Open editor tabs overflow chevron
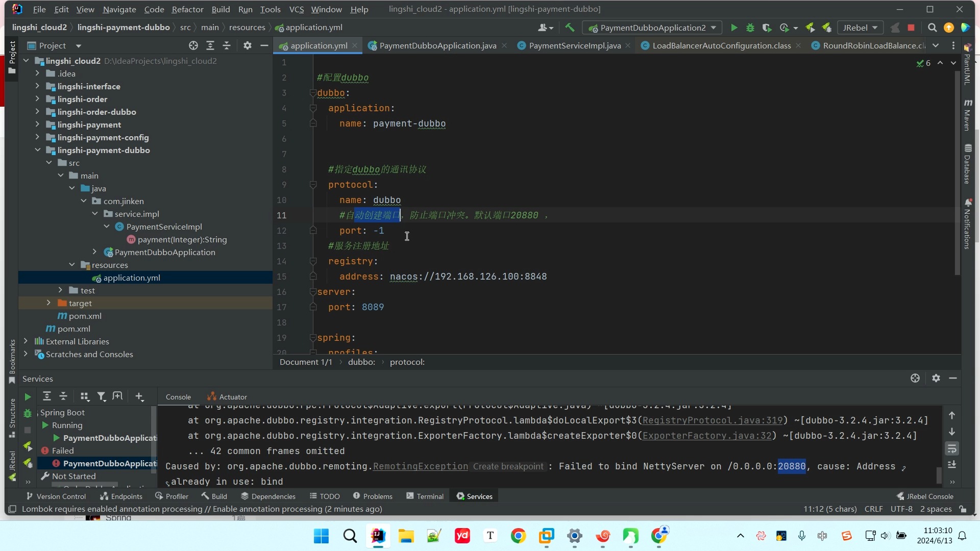980x551 pixels. coord(936,45)
